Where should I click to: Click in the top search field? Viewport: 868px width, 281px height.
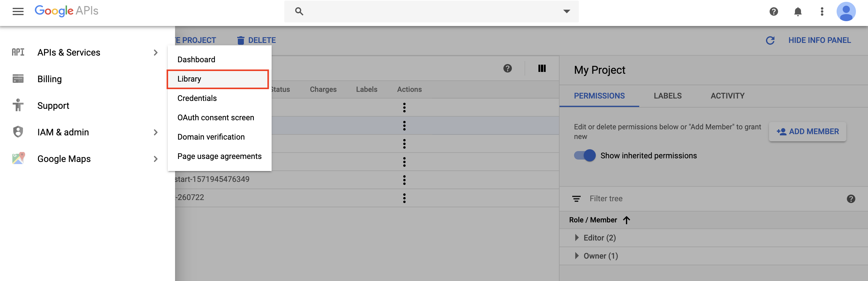pyautogui.click(x=431, y=11)
